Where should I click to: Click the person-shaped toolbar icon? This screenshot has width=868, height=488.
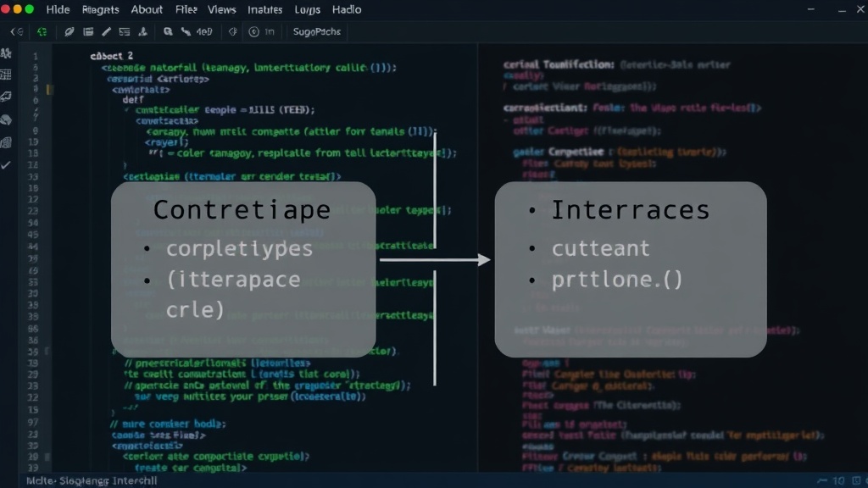tap(142, 31)
